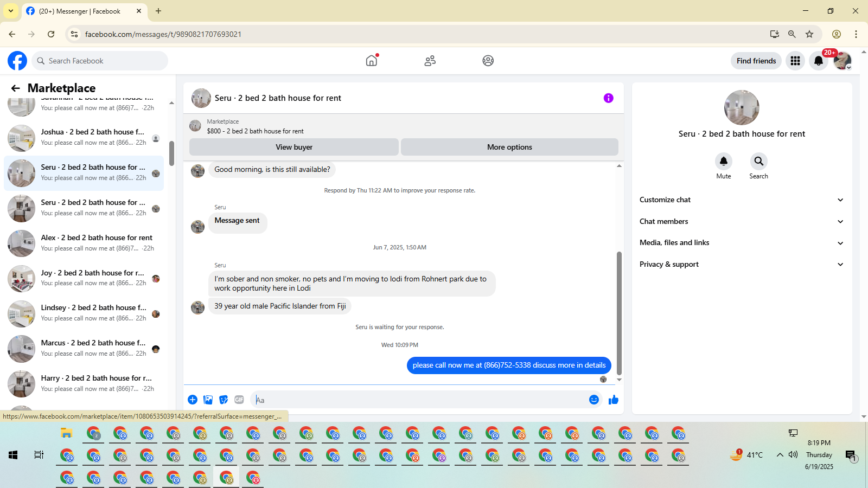
Task: Open Lindsey's house rental conversation
Action: point(84,313)
